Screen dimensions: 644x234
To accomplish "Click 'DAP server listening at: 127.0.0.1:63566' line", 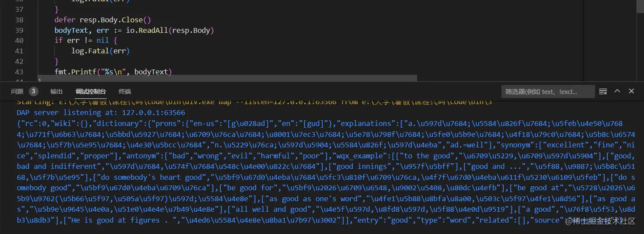I will click(101, 112).
